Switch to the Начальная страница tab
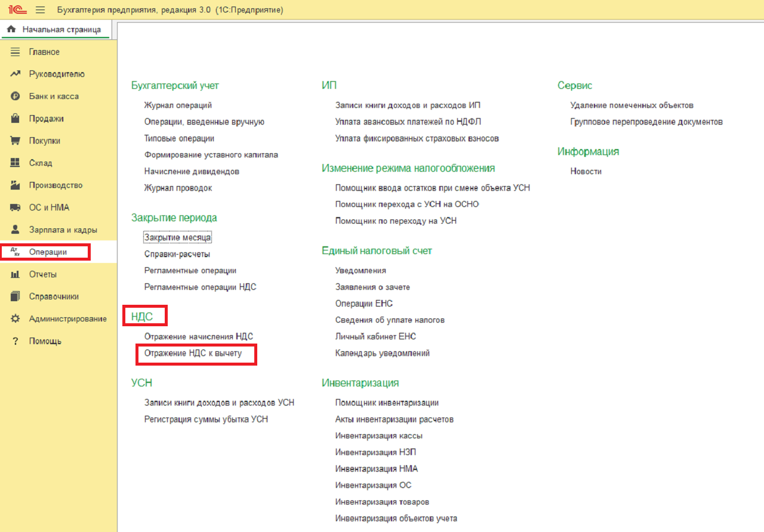 56,29
